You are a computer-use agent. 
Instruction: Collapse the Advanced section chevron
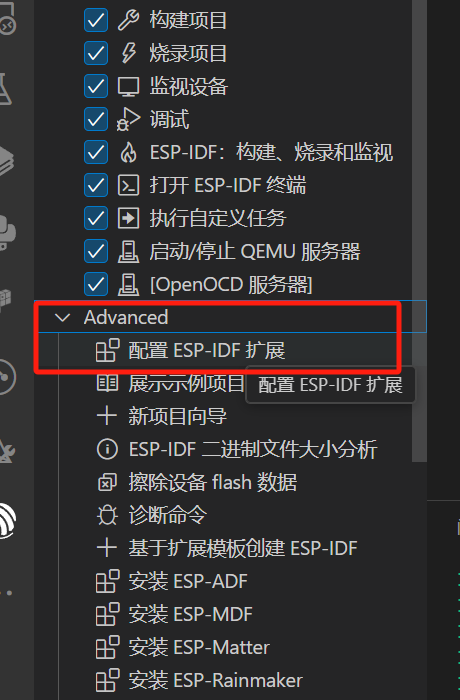(x=62, y=317)
